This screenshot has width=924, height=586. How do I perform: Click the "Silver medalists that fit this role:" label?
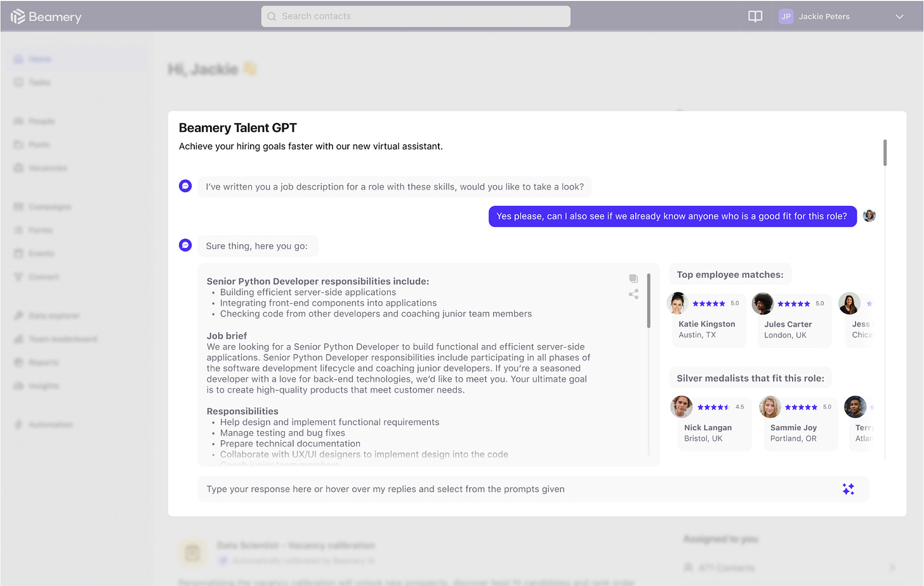pos(750,378)
